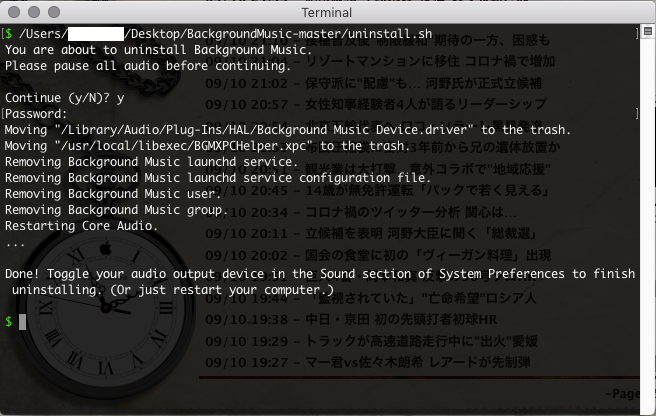The width and height of the screenshot is (656, 416).
Task: Click the Terminal title in the title bar
Action: 328,10
